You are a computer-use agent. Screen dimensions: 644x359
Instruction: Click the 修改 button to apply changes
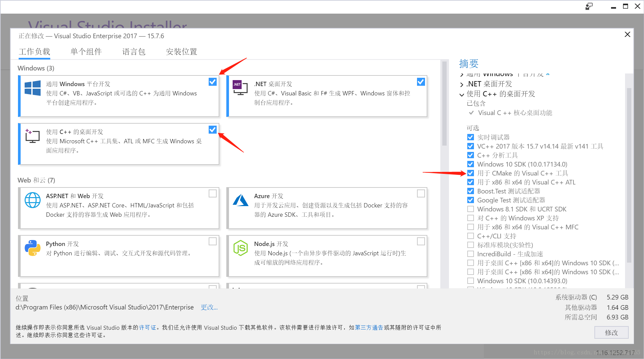click(611, 332)
